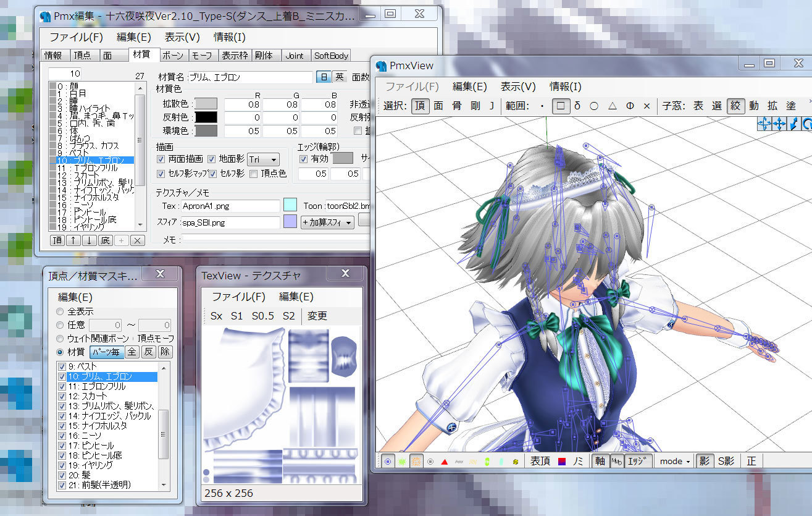This screenshot has height=516, width=812.
Task: Click S2 scale button in TexView
Action: 289,316
